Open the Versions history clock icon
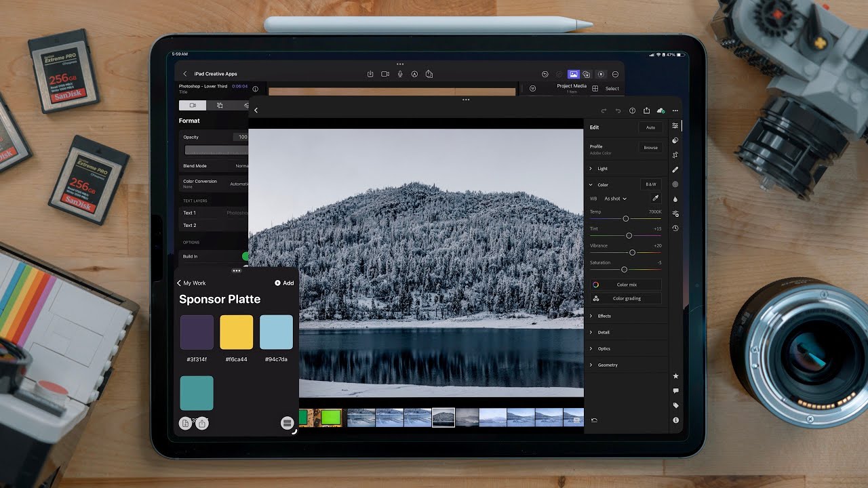 point(675,228)
